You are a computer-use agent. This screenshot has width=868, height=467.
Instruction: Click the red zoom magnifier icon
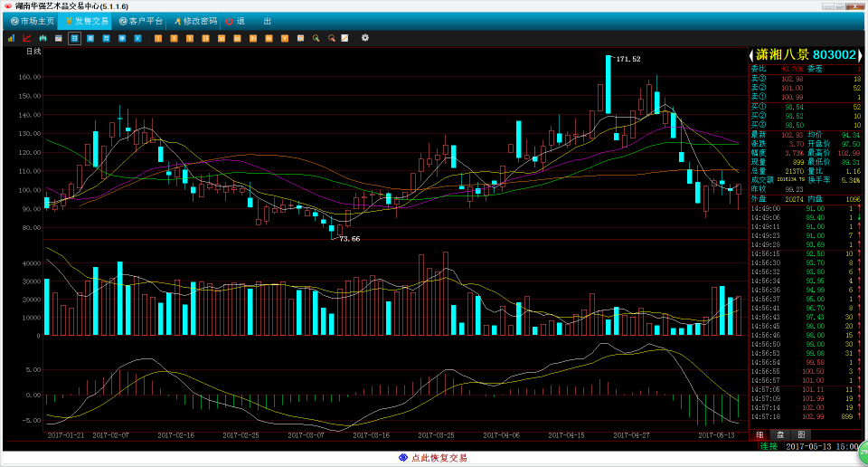tap(331, 38)
